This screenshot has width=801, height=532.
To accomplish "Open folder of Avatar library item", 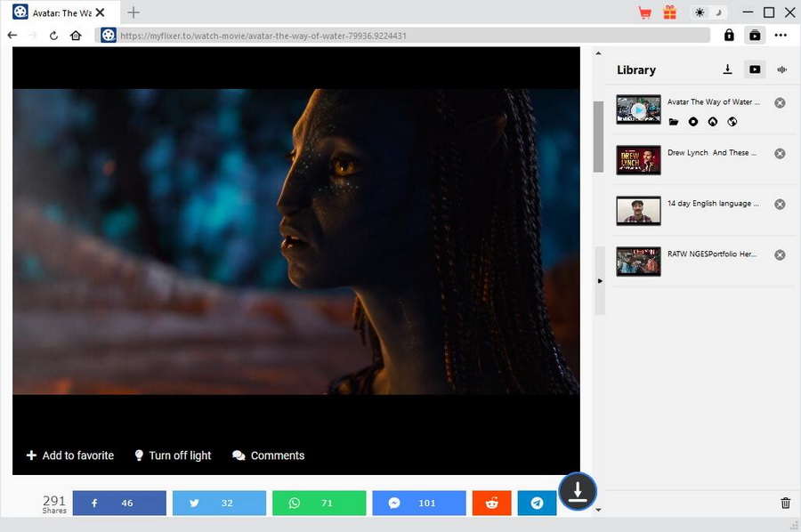I will click(x=674, y=122).
